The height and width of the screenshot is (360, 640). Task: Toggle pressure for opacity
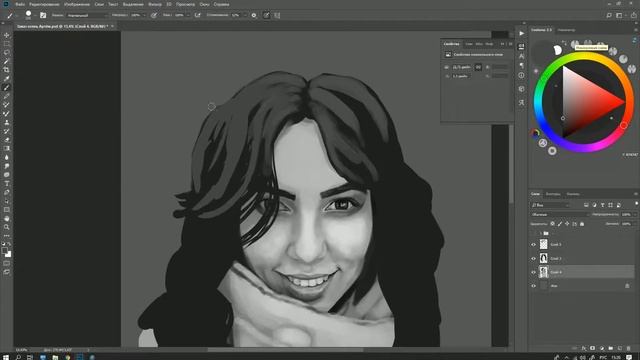[153, 15]
